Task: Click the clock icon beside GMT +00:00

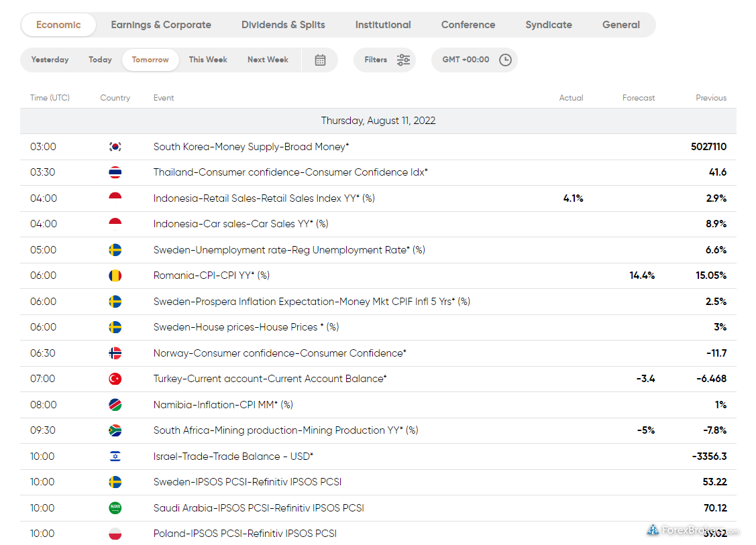Action: pos(505,60)
